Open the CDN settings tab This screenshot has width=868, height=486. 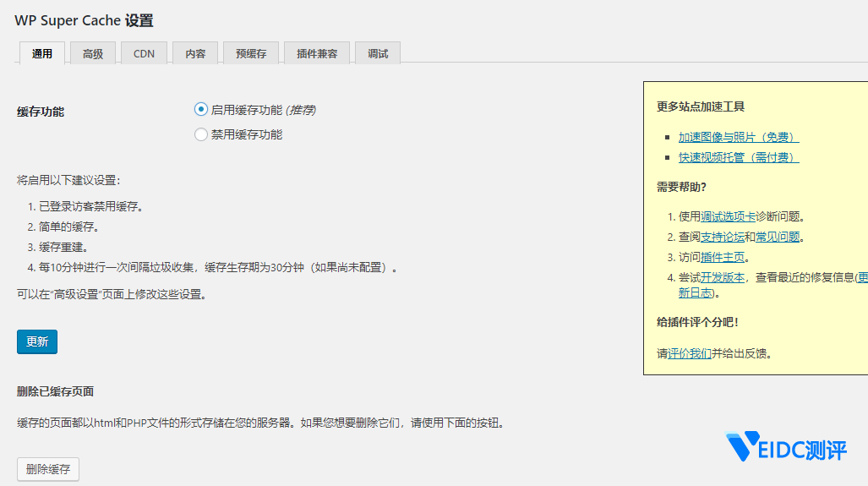[x=144, y=53]
